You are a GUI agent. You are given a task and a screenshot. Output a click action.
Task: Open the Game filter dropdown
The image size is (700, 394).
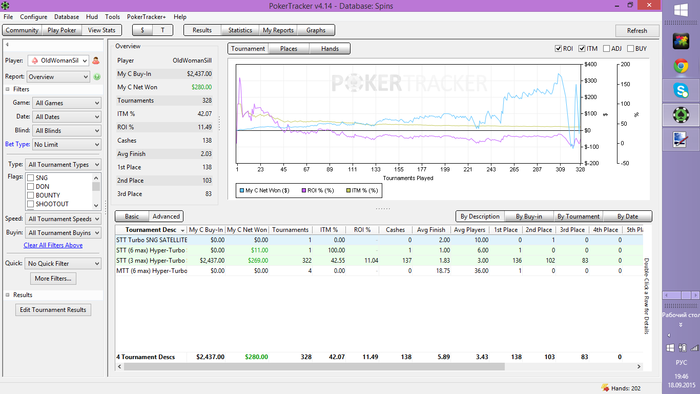[x=67, y=103]
